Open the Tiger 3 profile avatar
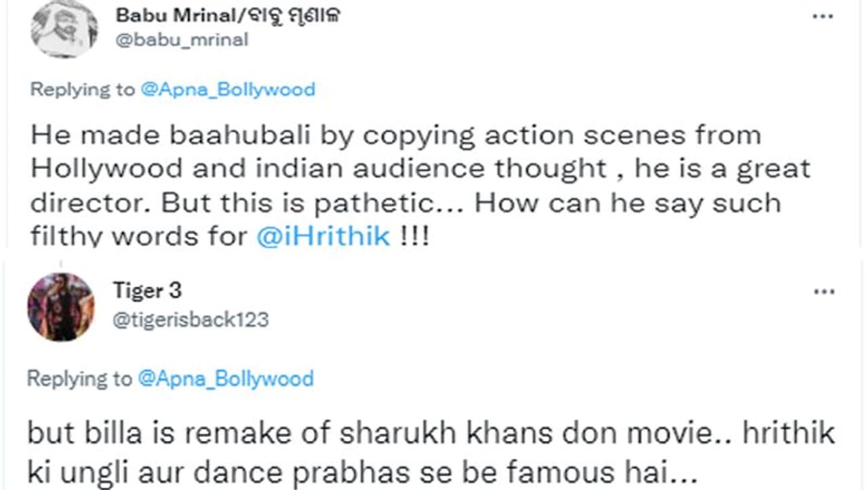868x490 pixels. [x=60, y=307]
